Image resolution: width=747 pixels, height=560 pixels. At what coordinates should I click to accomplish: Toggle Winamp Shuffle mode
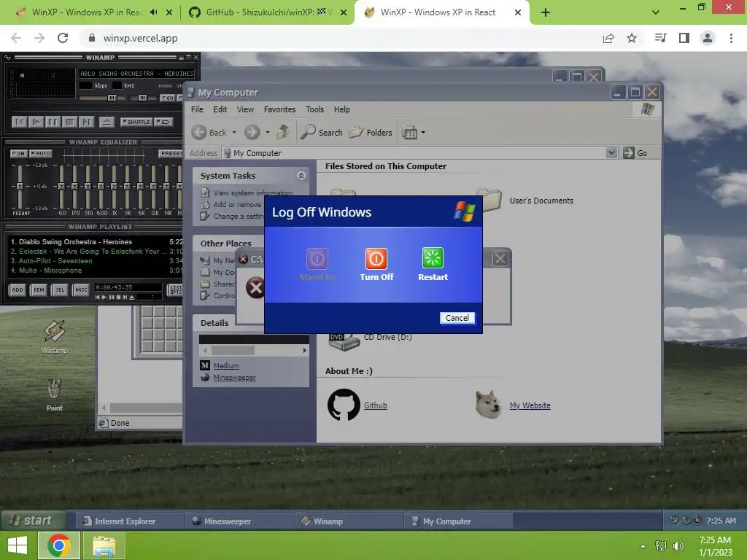(136, 122)
